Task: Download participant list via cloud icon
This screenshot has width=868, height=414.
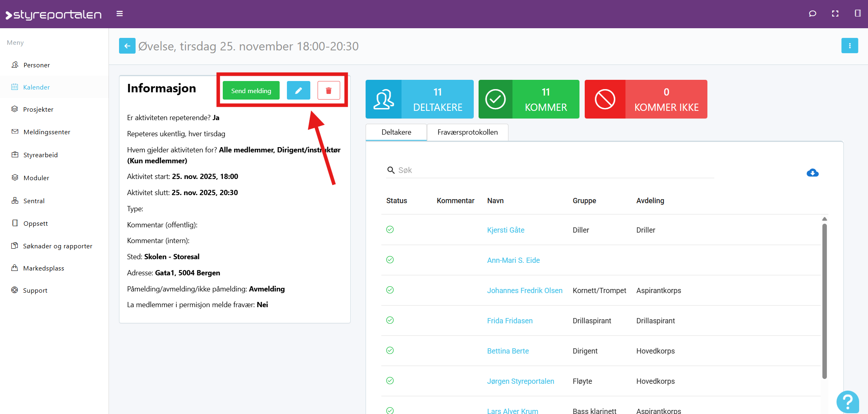Action: [x=812, y=173]
